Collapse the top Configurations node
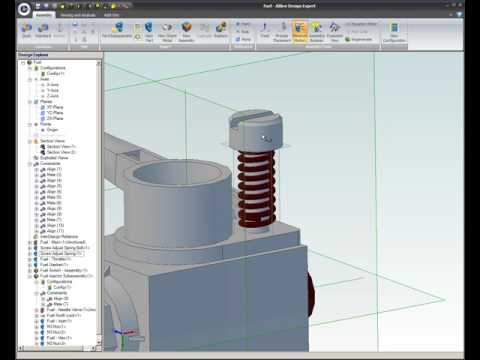Viewport: 480px width, 360px height. click(30, 68)
